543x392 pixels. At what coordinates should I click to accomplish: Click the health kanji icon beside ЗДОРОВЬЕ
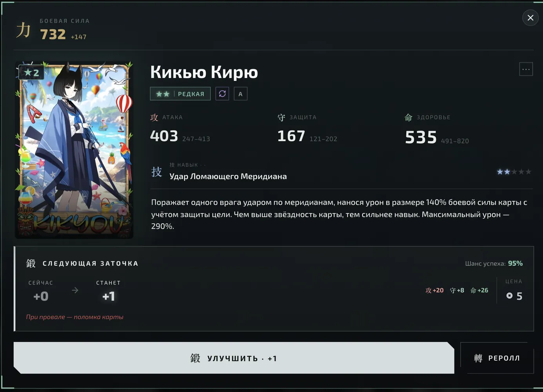click(x=409, y=117)
